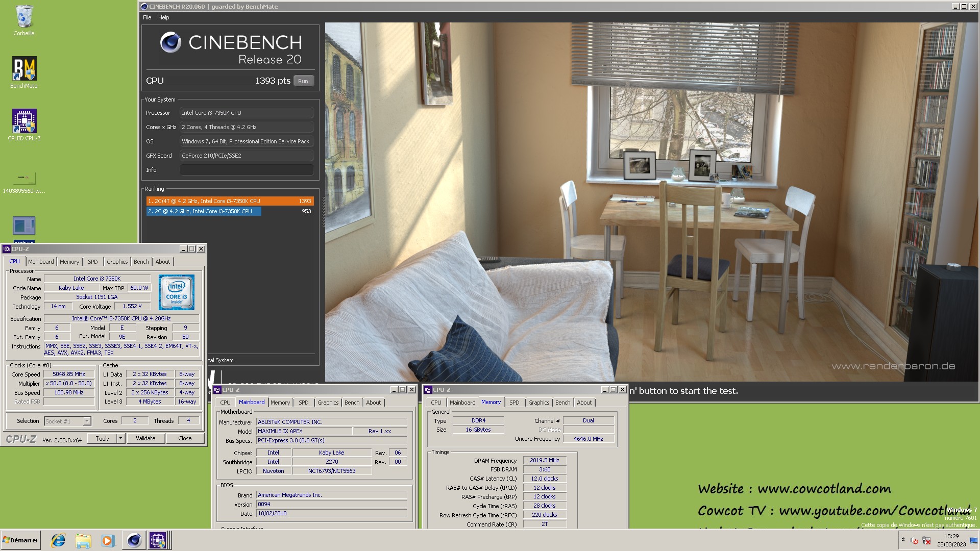Viewport: 980px width, 551px height.
Task: Open About tab in CPU-Z CPU window
Action: pos(163,262)
